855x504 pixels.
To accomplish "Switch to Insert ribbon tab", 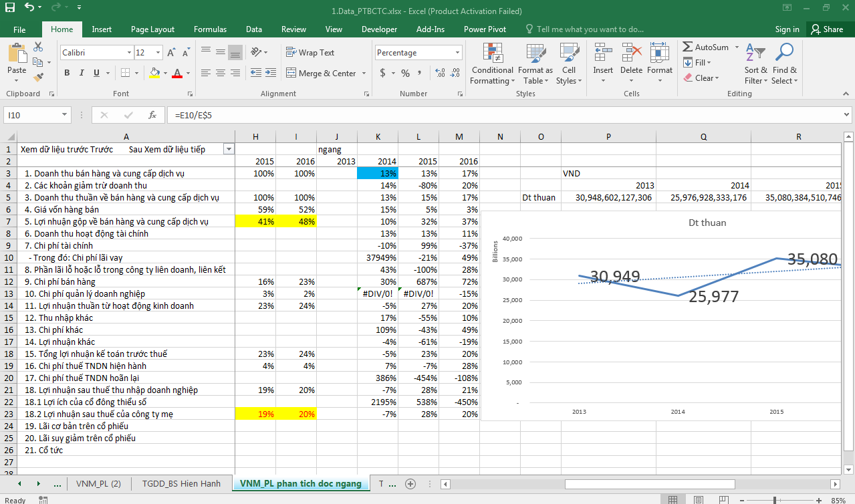I will [102, 29].
